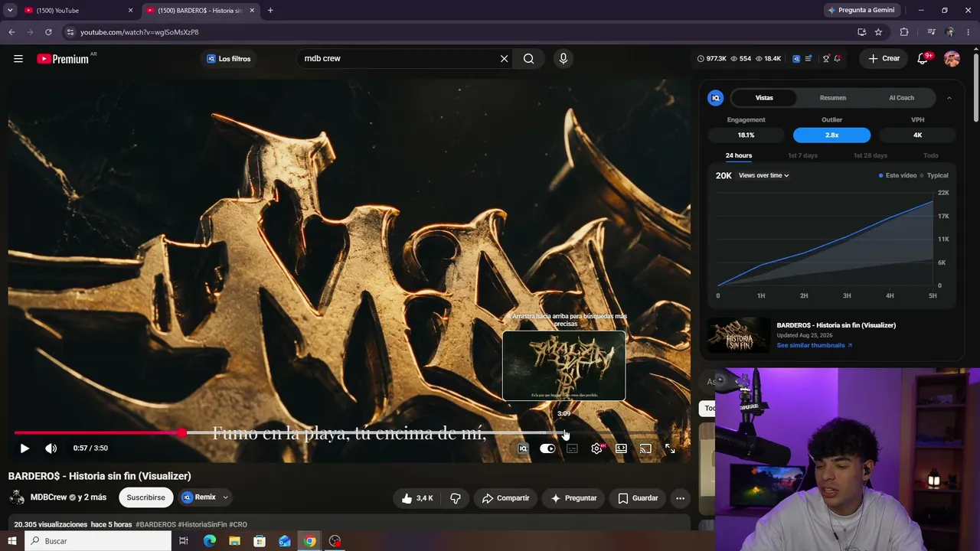Viewport: 980px width, 551px height.
Task: Share the video via Compartir
Action: [505, 498]
